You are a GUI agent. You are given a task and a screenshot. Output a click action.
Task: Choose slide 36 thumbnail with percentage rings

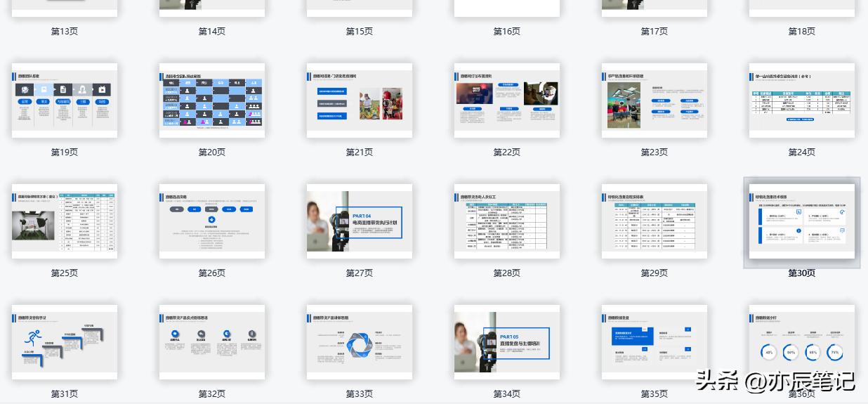pyautogui.click(x=802, y=342)
